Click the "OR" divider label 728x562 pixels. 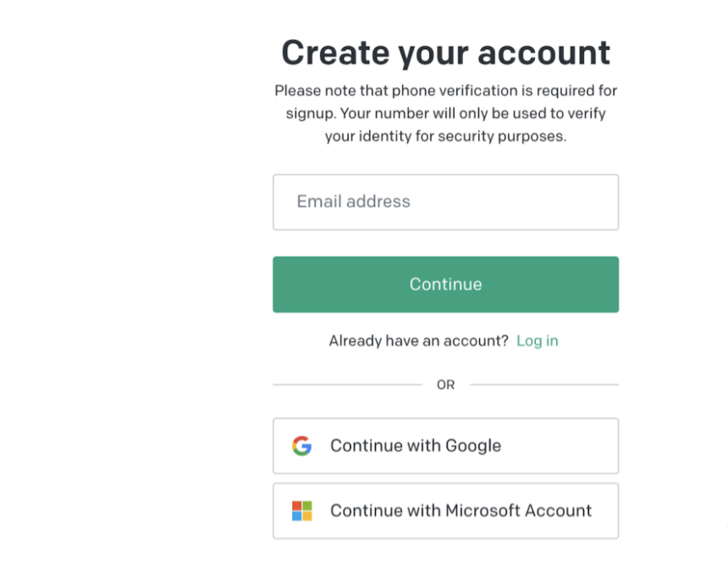(x=445, y=385)
